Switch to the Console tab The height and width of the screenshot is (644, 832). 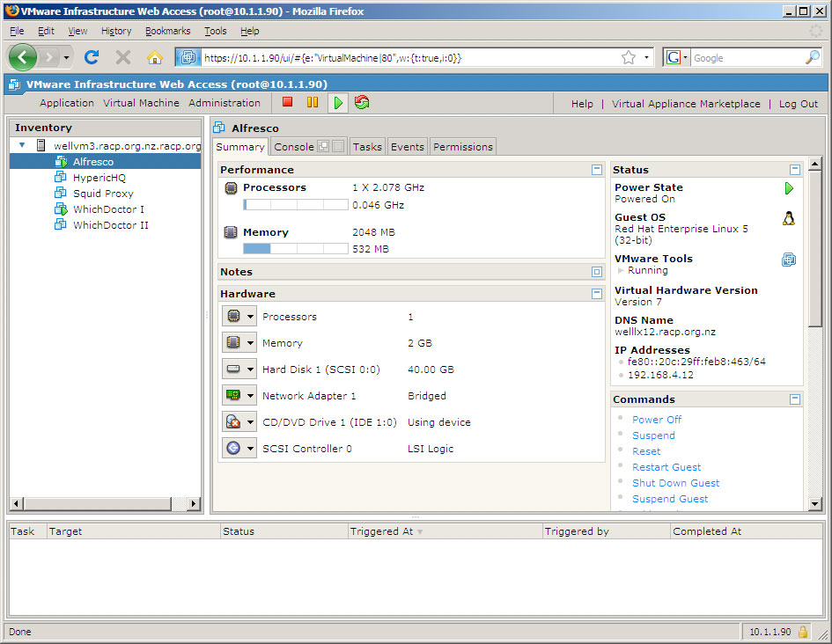(294, 147)
